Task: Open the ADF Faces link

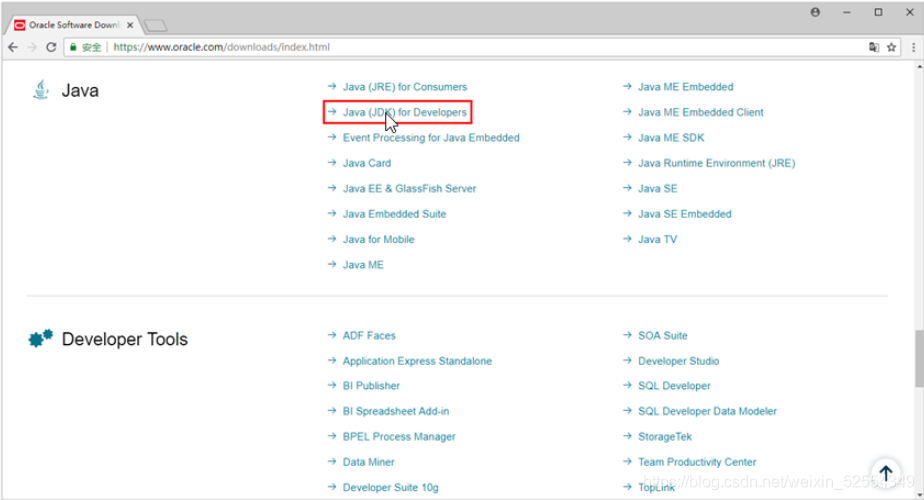Action: coord(369,335)
